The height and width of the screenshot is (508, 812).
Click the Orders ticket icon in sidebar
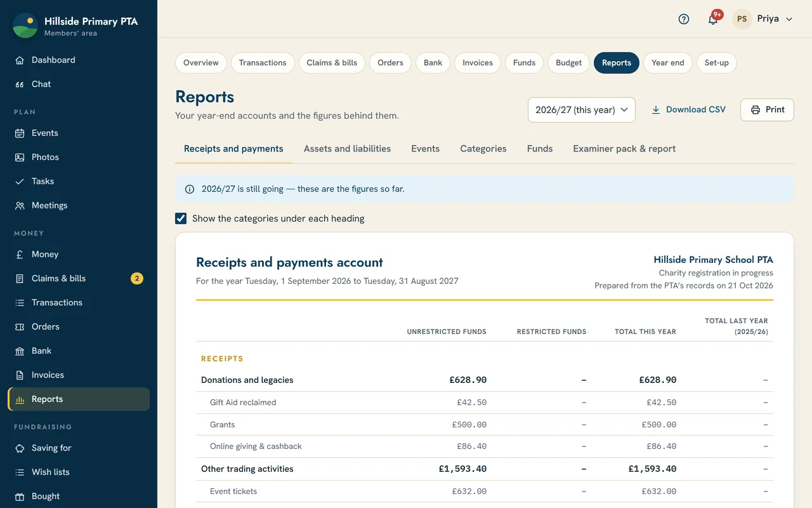click(x=20, y=327)
